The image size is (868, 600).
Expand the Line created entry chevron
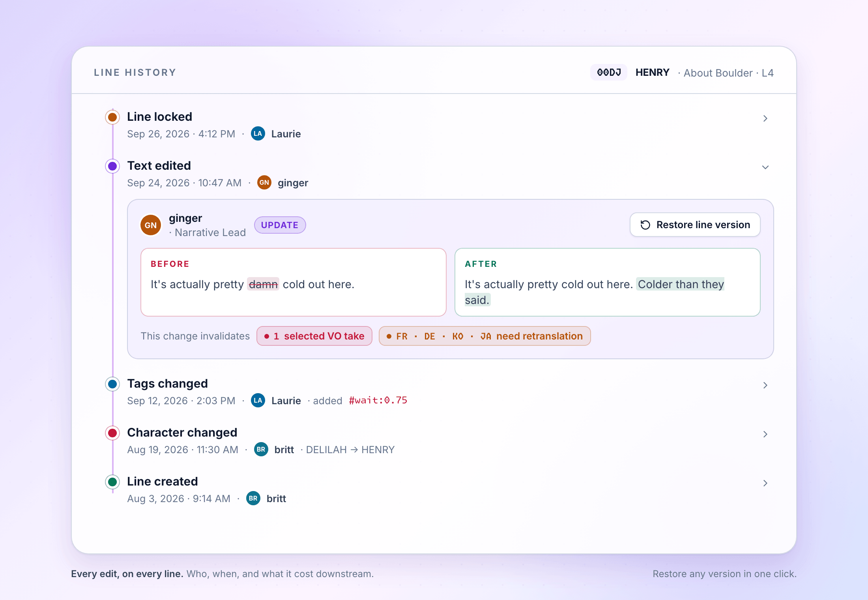coord(765,483)
